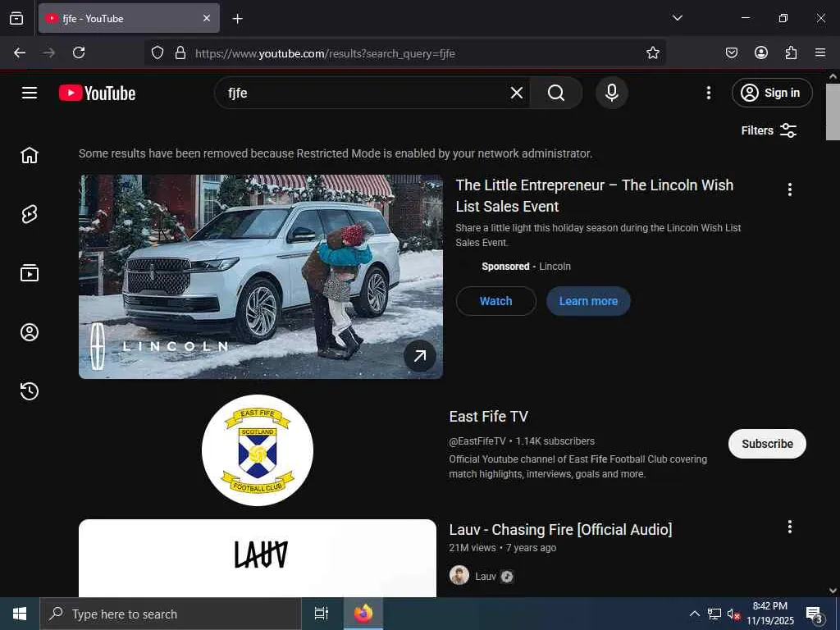Close the fjfe - YouTube tab

(207, 18)
